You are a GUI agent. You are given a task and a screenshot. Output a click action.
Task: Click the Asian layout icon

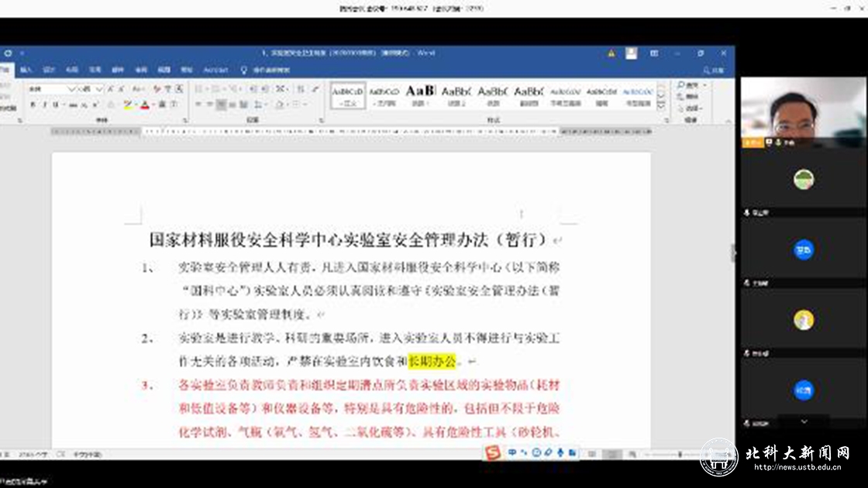(281, 89)
